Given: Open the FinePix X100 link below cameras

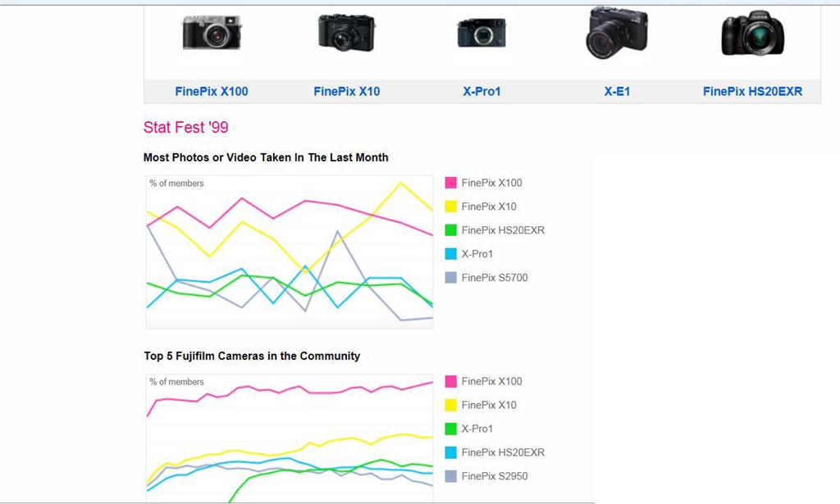Looking at the screenshot, I should point(212,92).
